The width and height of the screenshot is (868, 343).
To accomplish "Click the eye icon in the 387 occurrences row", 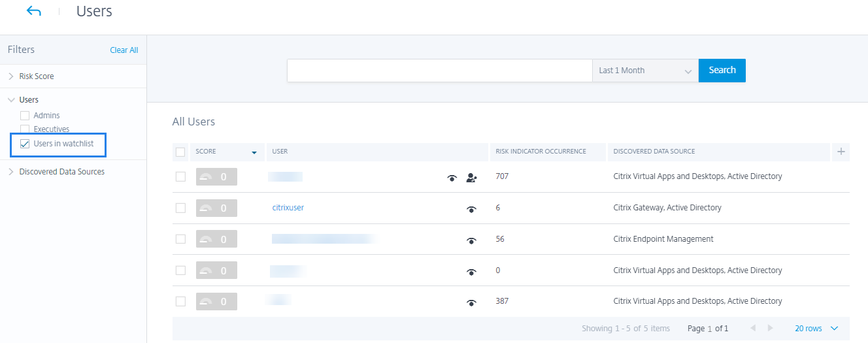I will [471, 302].
